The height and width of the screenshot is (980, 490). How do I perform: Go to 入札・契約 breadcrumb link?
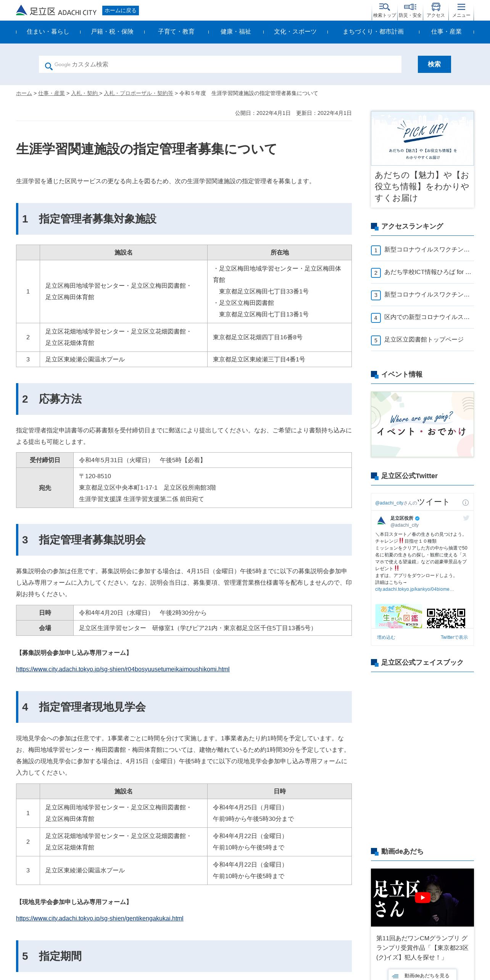(84, 93)
